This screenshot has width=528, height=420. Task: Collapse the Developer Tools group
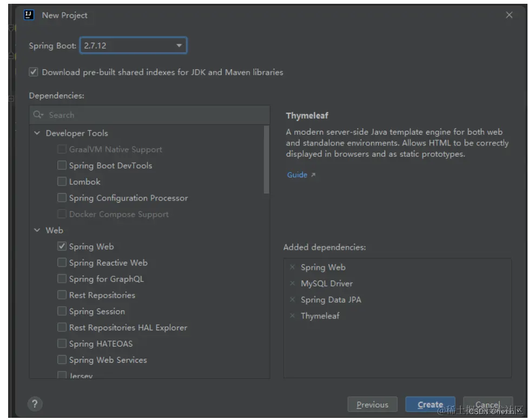point(37,133)
